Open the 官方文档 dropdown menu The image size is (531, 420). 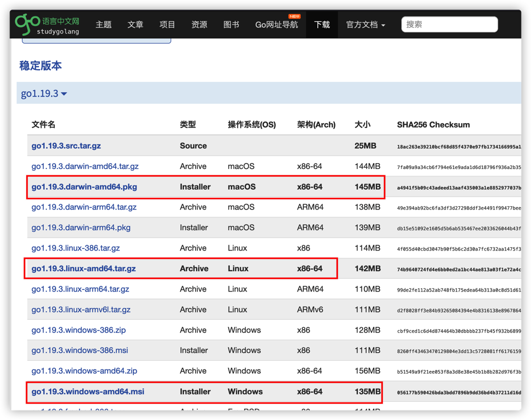click(365, 25)
